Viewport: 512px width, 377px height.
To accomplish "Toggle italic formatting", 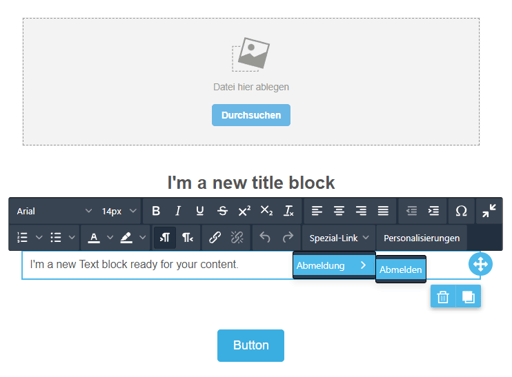I will coord(178,211).
